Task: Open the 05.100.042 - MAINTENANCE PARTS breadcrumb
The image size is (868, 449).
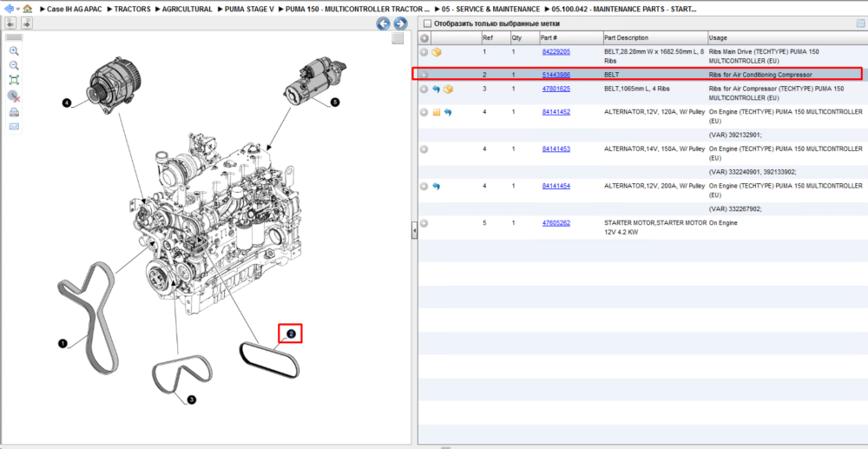Action: tap(624, 10)
